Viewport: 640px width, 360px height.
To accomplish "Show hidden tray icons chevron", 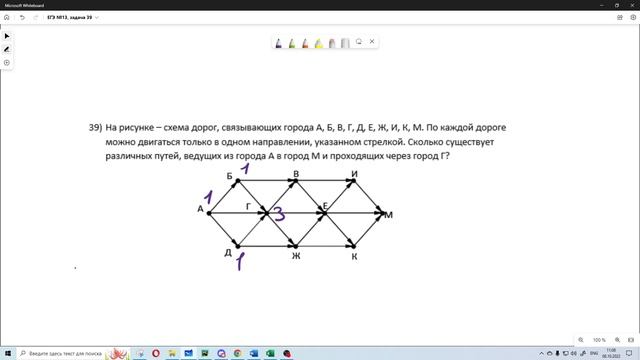I will click(542, 353).
